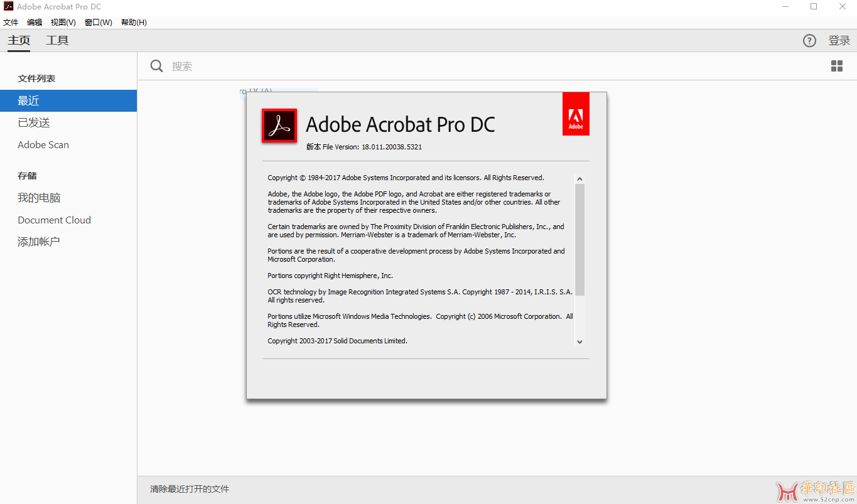Maximize the Acrobat window

point(814,7)
